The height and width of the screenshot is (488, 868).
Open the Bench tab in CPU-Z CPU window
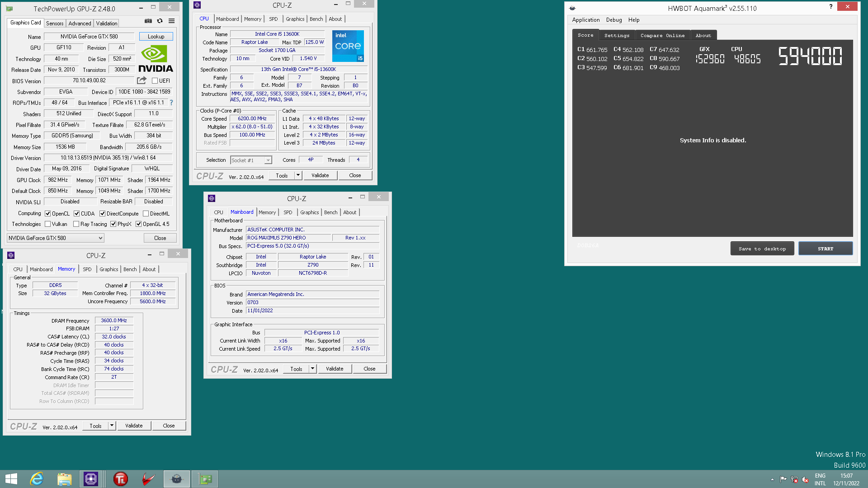(x=316, y=19)
